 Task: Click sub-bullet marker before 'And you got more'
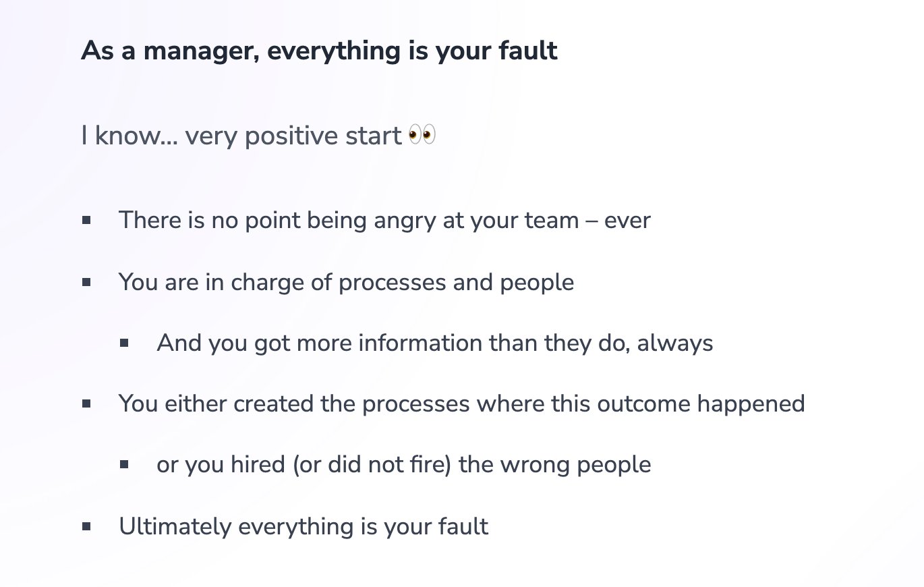click(124, 343)
